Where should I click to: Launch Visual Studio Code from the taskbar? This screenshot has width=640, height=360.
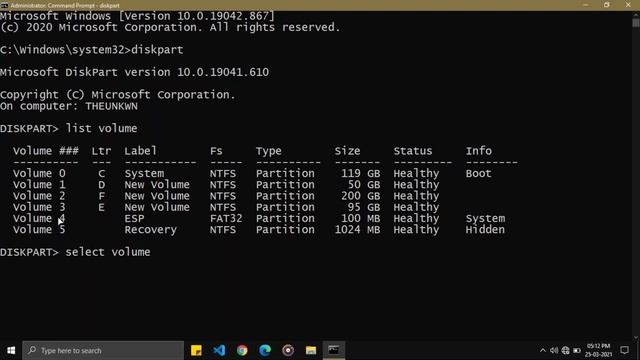219,350
